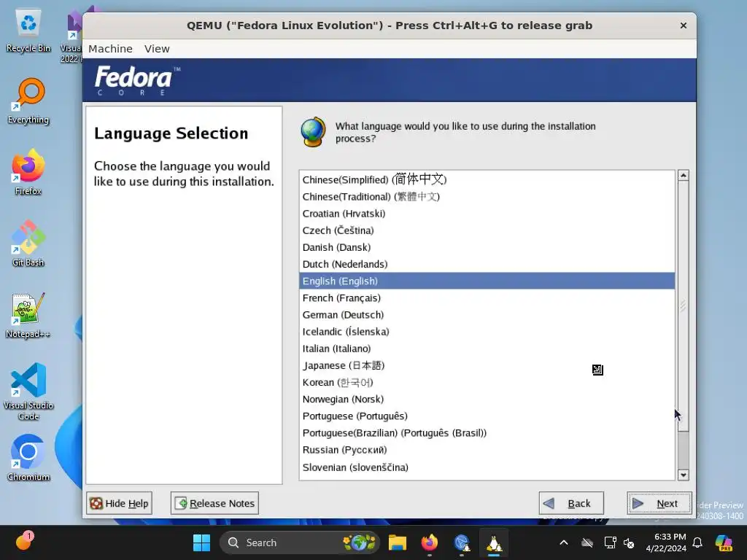
Task: Select Russian (Русский)
Action: (x=487, y=450)
